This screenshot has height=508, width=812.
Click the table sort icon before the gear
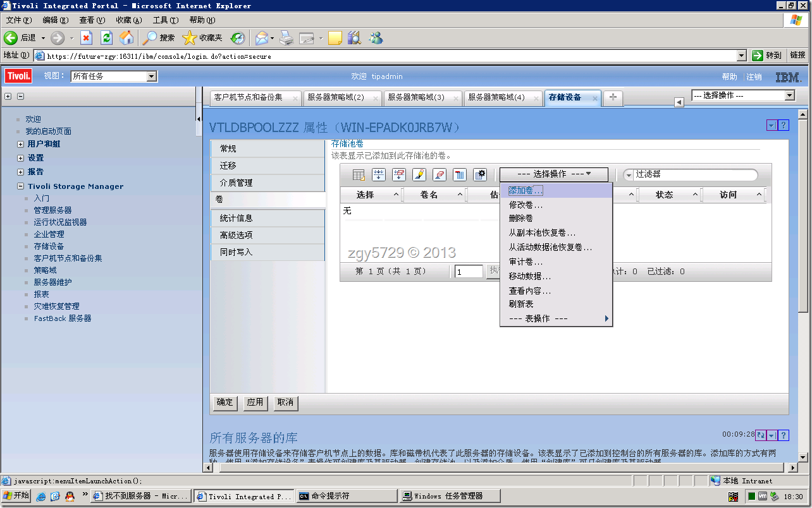pyautogui.click(x=460, y=174)
